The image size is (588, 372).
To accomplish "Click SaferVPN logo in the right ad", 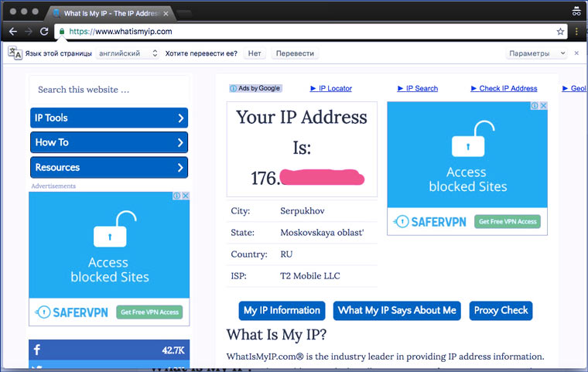I will (429, 222).
